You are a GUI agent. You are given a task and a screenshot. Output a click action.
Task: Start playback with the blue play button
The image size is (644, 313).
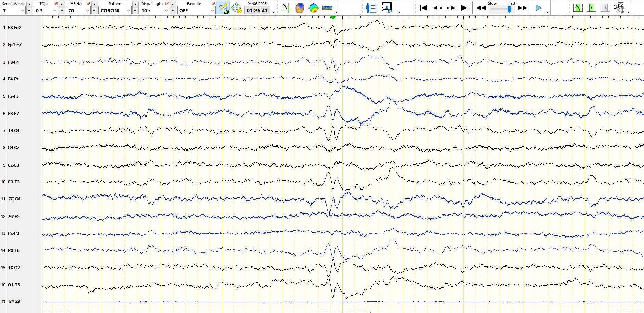coord(538,8)
